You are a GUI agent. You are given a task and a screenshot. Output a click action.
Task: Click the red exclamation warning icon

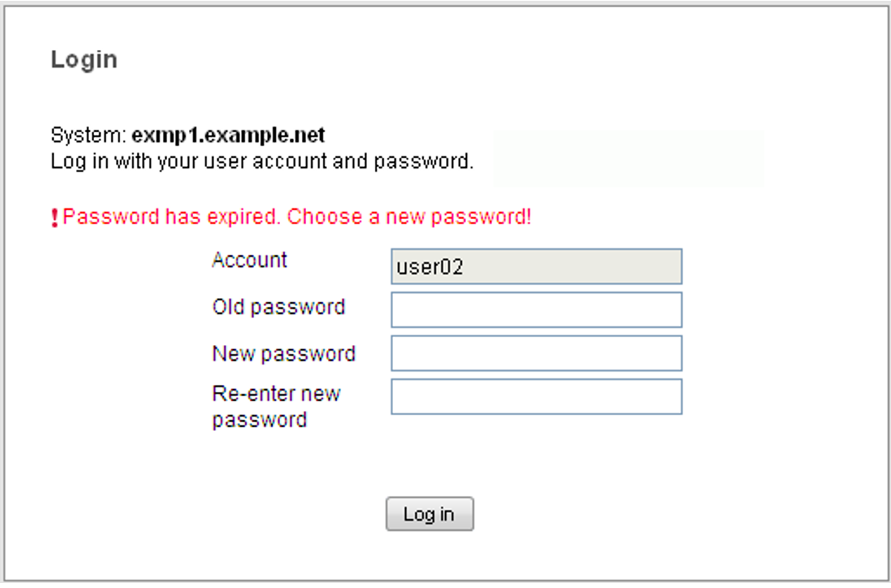pos(55,218)
